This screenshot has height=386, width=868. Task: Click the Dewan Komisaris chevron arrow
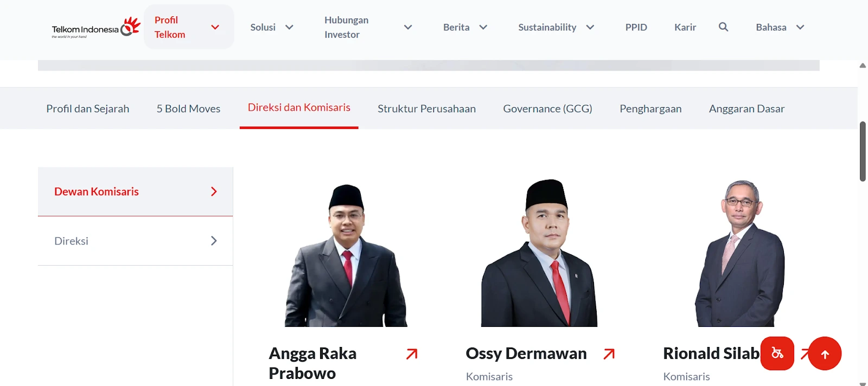pyautogui.click(x=214, y=191)
